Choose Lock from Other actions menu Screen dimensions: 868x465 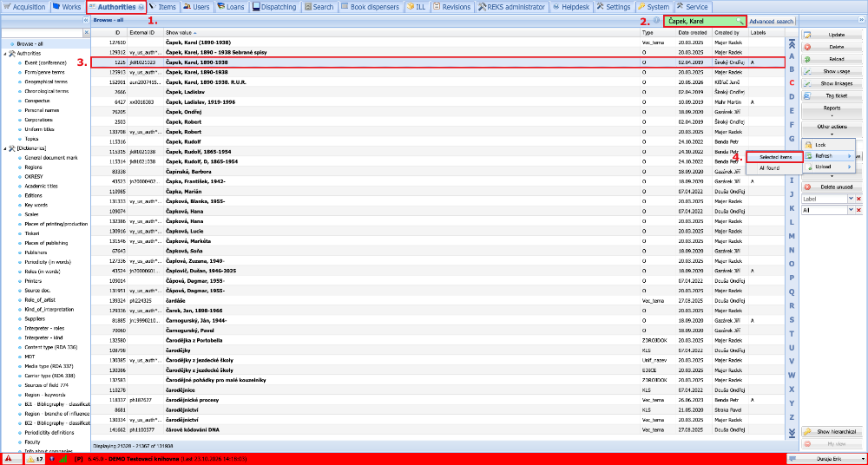pyautogui.click(x=828, y=144)
